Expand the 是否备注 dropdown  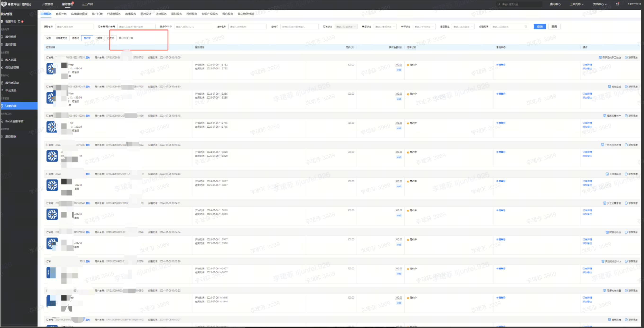click(x=463, y=27)
